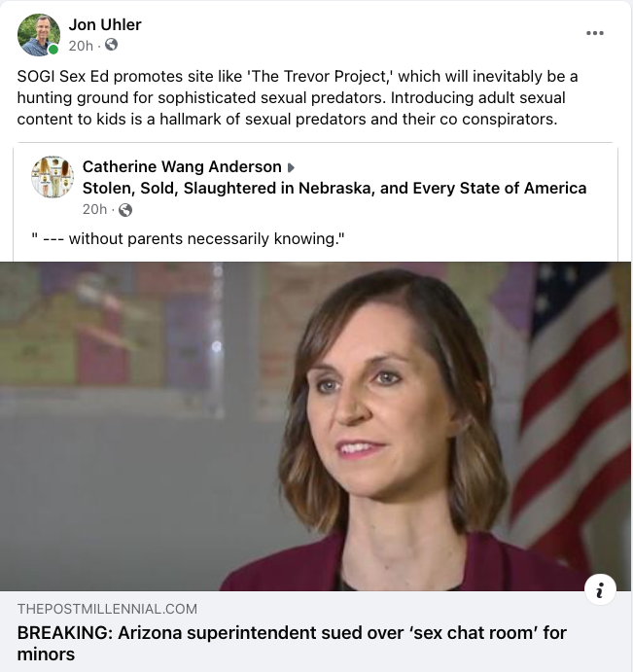
Task: Click the THEPOSTMILLENNIAL.COM source label
Action: 107,609
